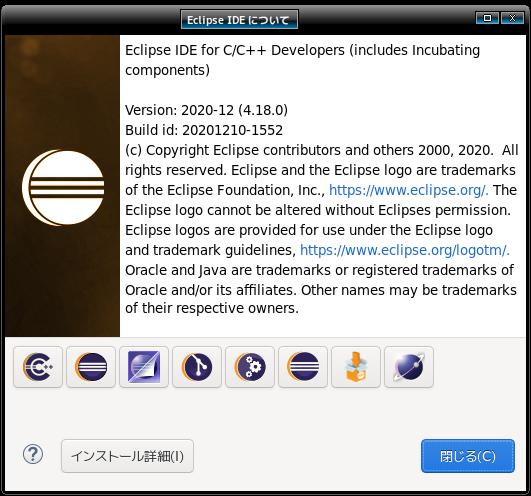531x496 pixels.
Task: Click the first Eclipse Platform feature icon
Action: 91,367
